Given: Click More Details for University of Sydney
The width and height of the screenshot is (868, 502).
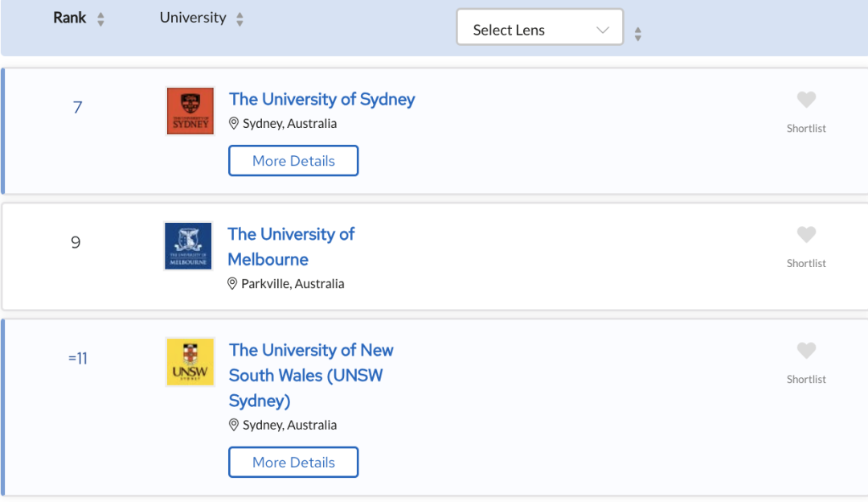Looking at the screenshot, I should click(x=293, y=161).
